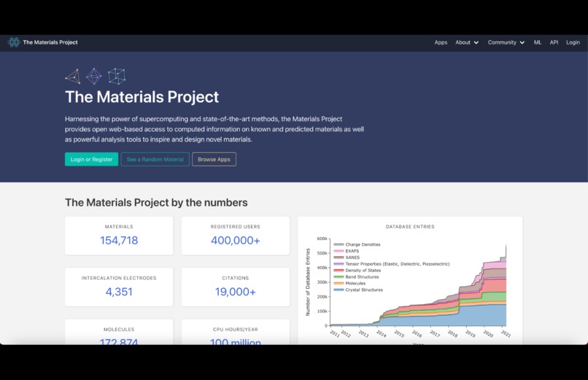Click the 600k label on chart y-axis
The height and width of the screenshot is (380, 588).
point(322,239)
